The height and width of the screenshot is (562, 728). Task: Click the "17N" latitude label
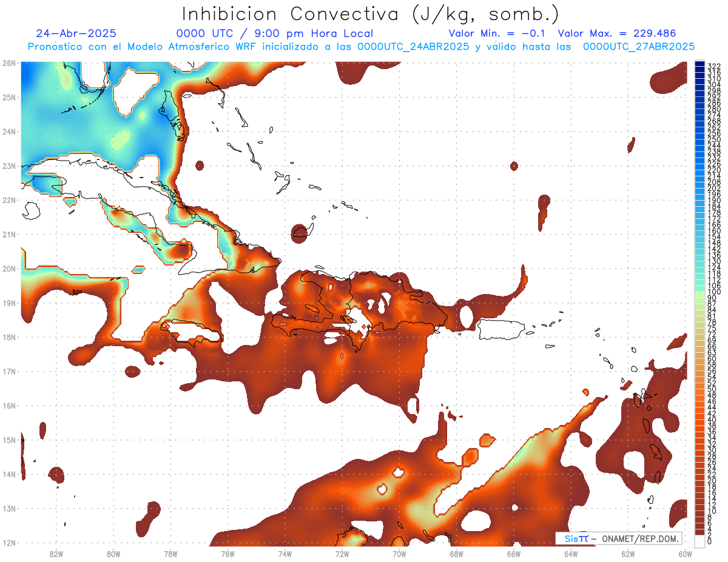(x=9, y=371)
